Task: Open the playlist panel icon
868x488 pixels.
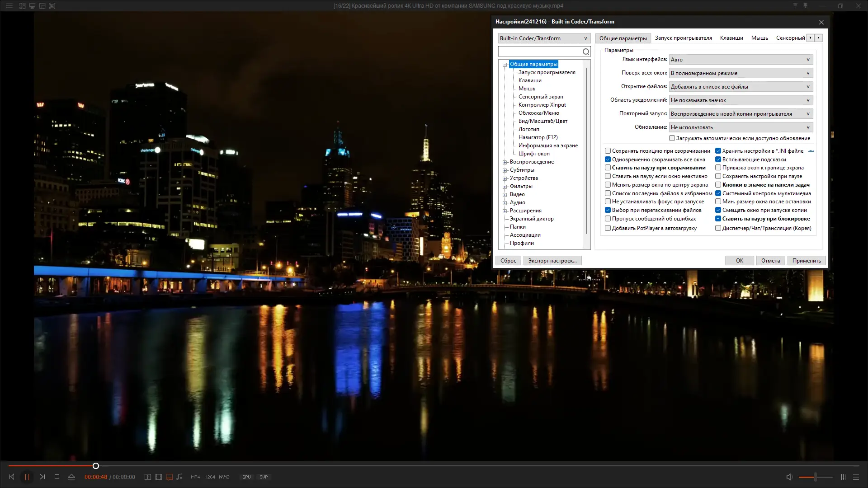Action: (856, 477)
